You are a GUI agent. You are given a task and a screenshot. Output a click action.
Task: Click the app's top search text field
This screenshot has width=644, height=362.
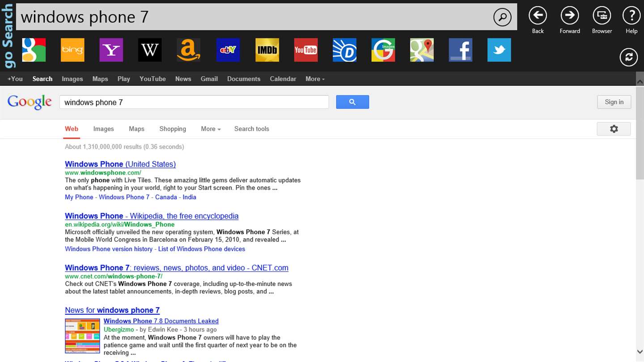(x=254, y=17)
